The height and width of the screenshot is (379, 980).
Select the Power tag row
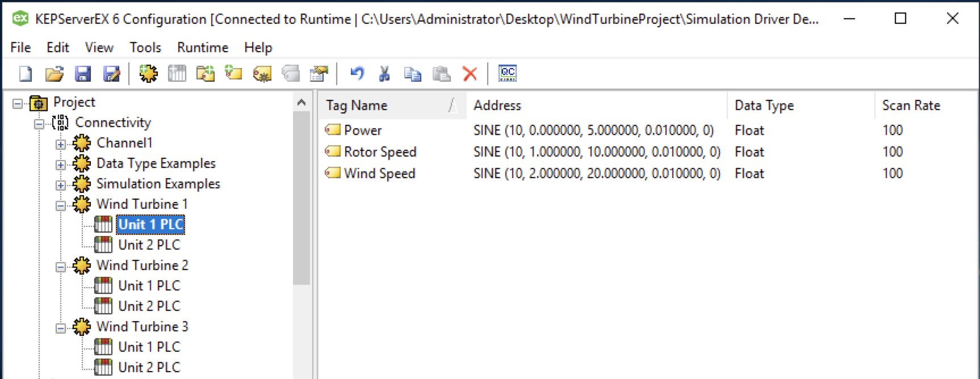click(647, 130)
